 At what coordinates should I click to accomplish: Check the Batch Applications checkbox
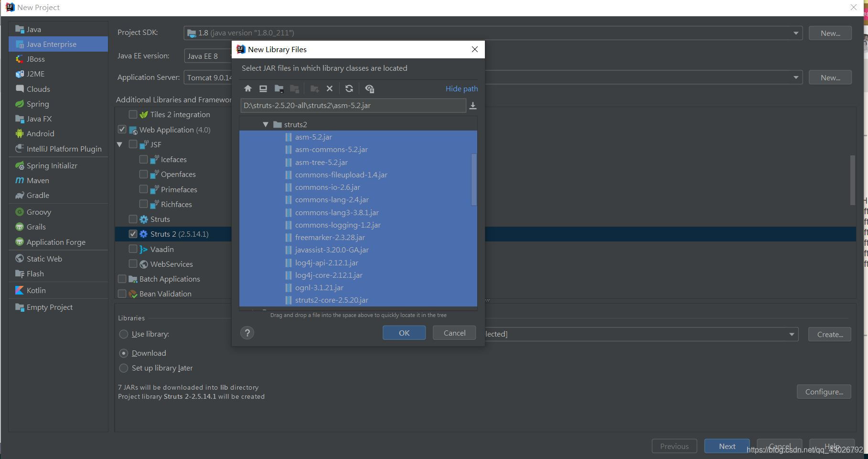click(x=122, y=279)
